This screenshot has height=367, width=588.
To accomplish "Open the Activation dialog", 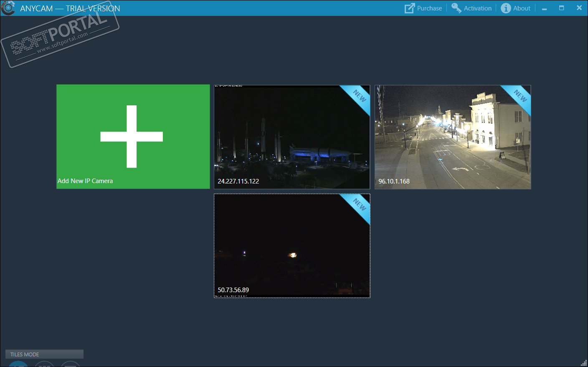I will click(x=471, y=8).
